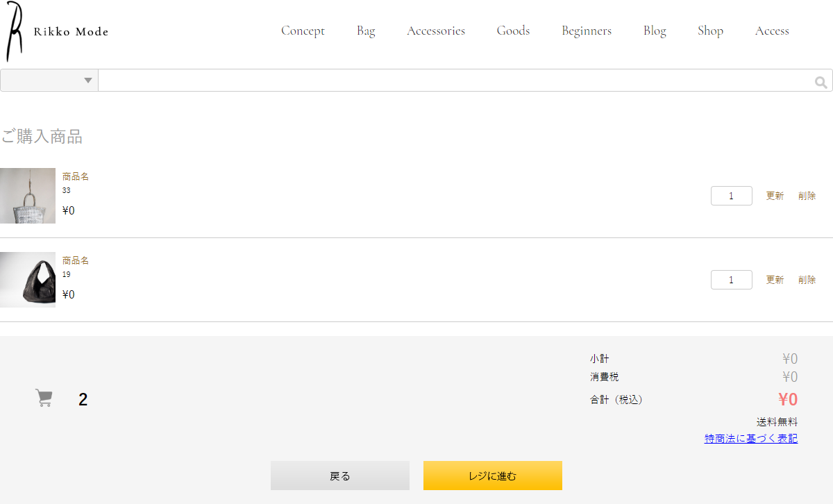Click the black leather bag thumbnail

click(x=28, y=280)
